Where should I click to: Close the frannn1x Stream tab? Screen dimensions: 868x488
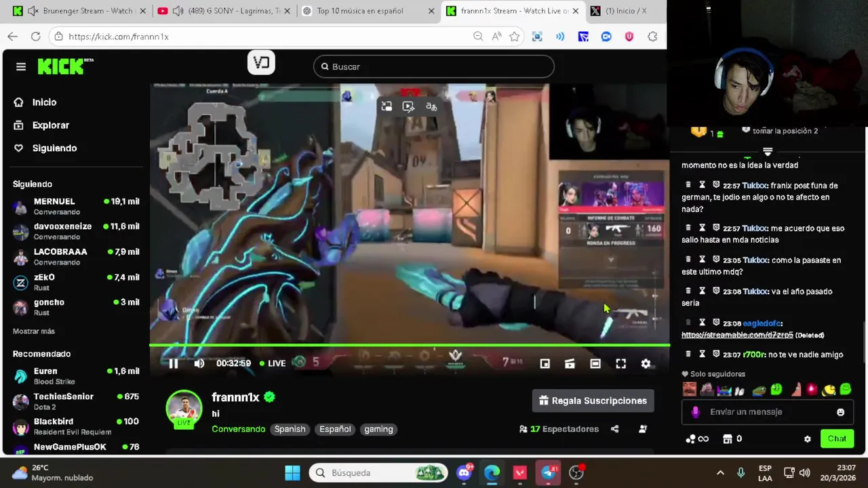tap(576, 11)
